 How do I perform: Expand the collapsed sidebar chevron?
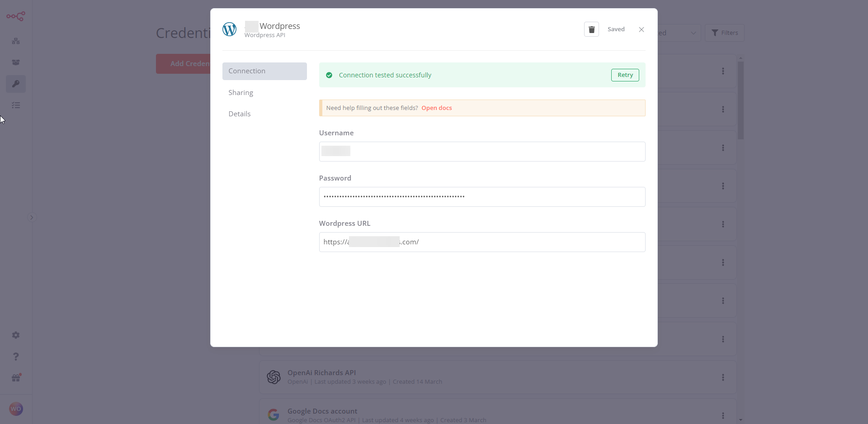pyautogui.click(x=32, y=217)
